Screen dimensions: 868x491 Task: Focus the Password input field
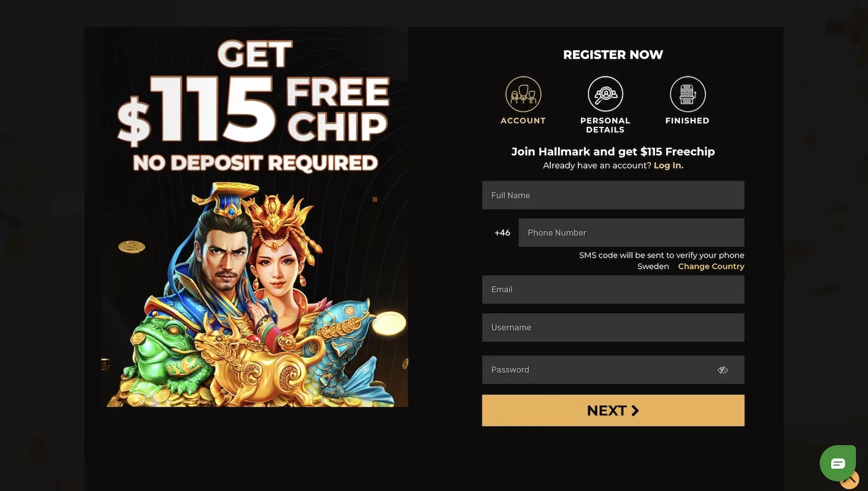(613, 370)
